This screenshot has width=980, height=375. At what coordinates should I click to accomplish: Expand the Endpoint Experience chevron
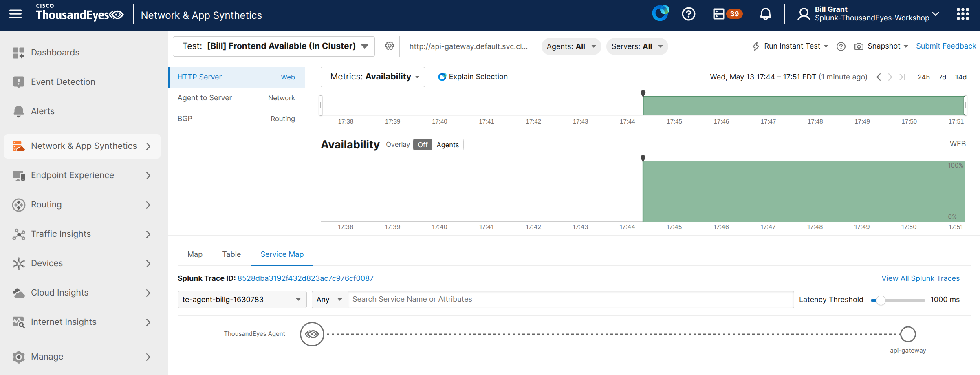coord(148,176)
